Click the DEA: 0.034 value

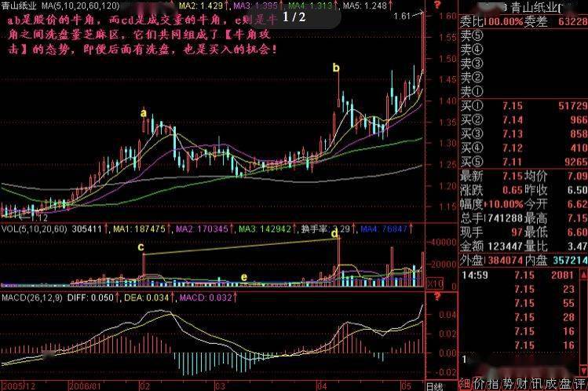pyautogui.click(x=147, y=298)
